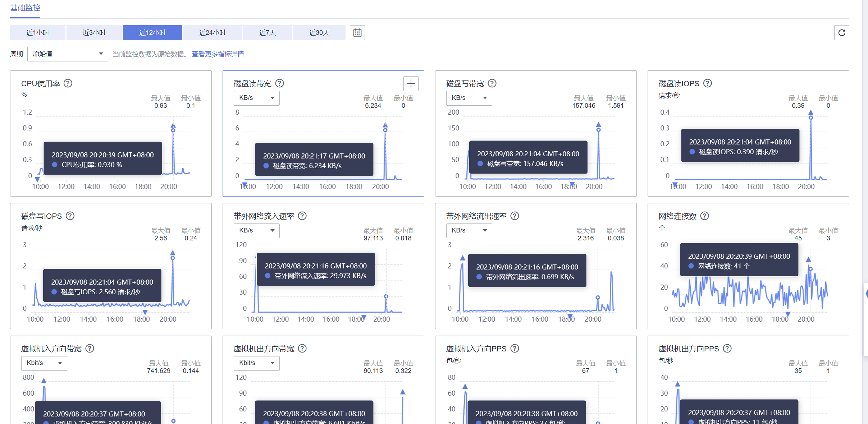Enable the 近7天 time range

pyautogui.click(x=268, y=32)
